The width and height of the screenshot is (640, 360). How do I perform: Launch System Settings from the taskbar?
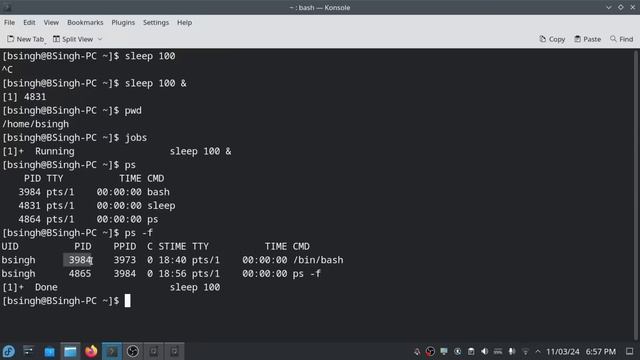point(28,351)
